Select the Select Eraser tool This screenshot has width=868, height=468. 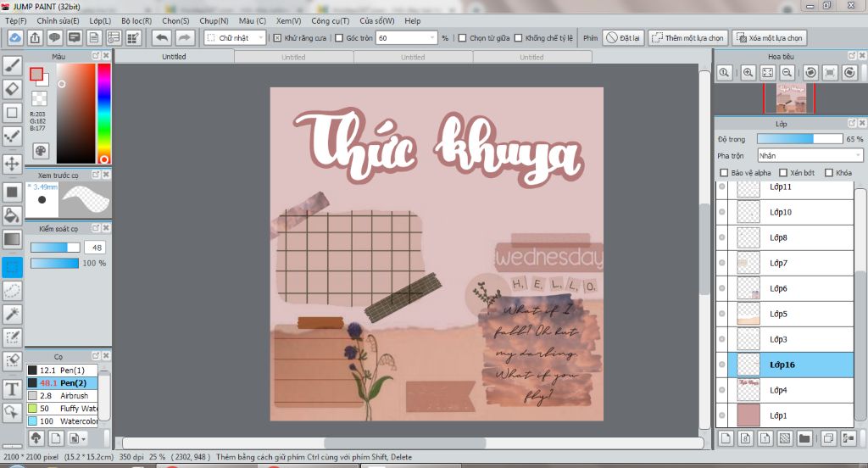[12, 361]
